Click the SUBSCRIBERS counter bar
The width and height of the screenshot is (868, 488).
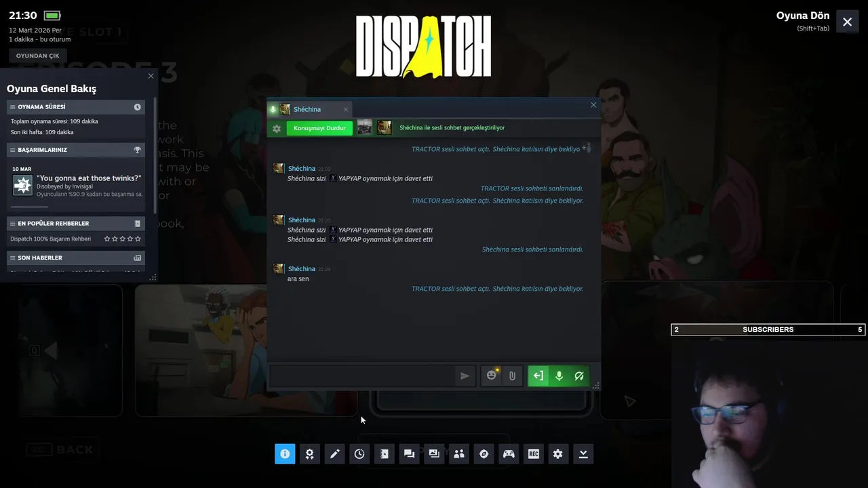pyautogui.click(x=768, y=329)
